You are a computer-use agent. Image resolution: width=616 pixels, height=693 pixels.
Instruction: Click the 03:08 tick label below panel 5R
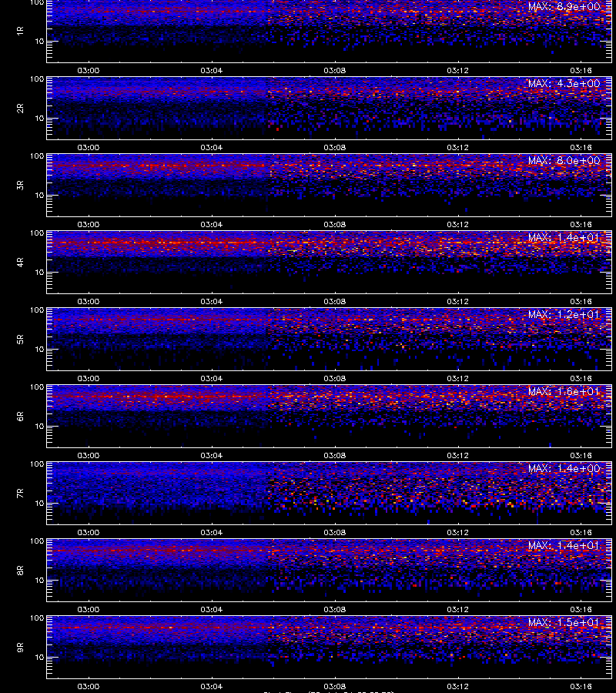334,378
